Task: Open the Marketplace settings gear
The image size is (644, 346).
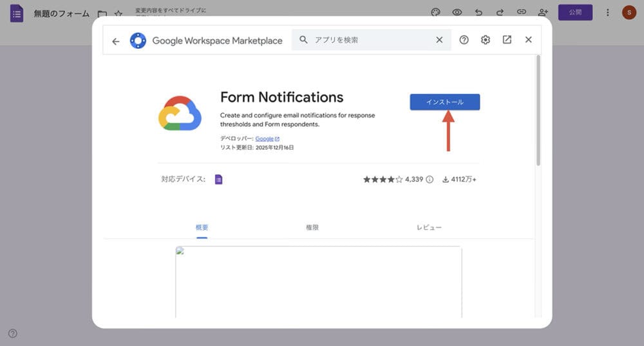Action: tap(485, 40)
